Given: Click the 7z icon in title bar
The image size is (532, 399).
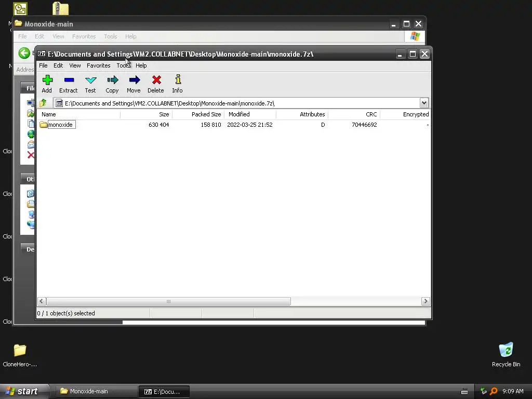Looking at the screenshot, I should (x=42, y=54).
